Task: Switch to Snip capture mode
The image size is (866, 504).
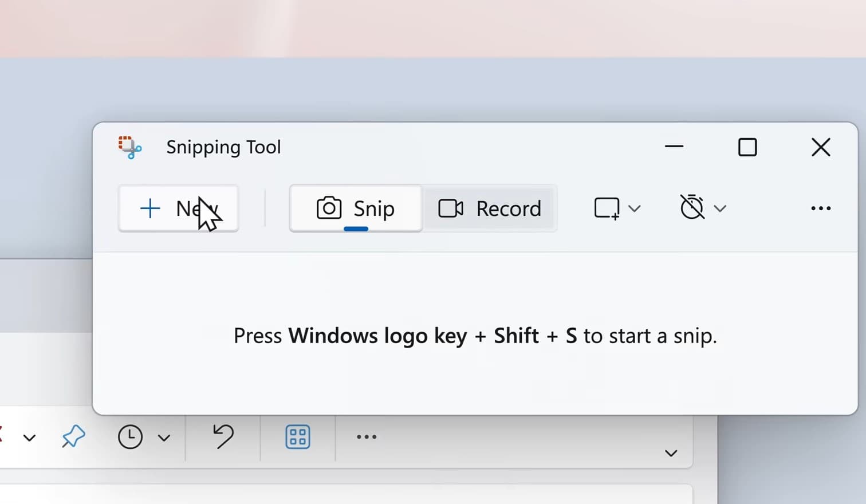Action: (x=356, y=208)
